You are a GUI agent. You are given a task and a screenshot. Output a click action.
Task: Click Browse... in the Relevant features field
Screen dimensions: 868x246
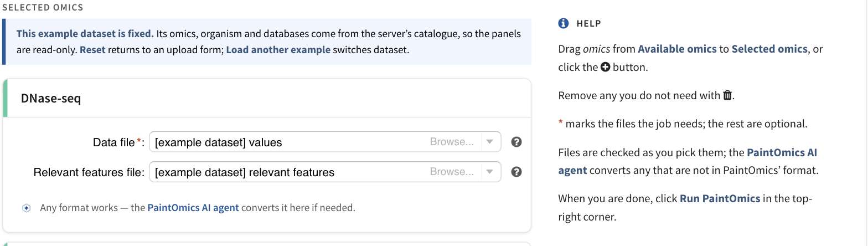click(452, 172)
